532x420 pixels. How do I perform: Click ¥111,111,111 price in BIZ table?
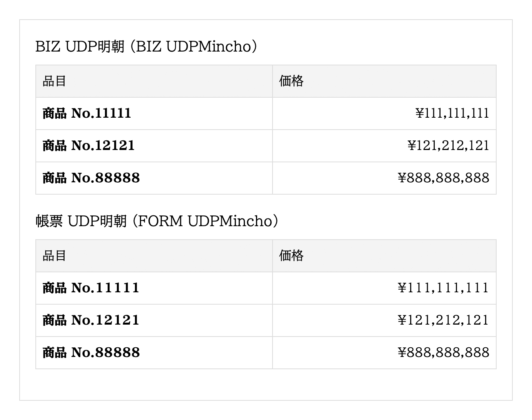pyautogui.click(x=452, y=113)
